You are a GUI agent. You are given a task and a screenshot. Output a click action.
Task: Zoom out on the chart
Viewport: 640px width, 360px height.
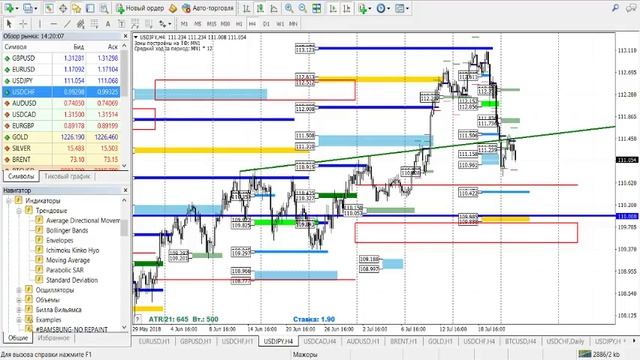(x=302, y=8)
